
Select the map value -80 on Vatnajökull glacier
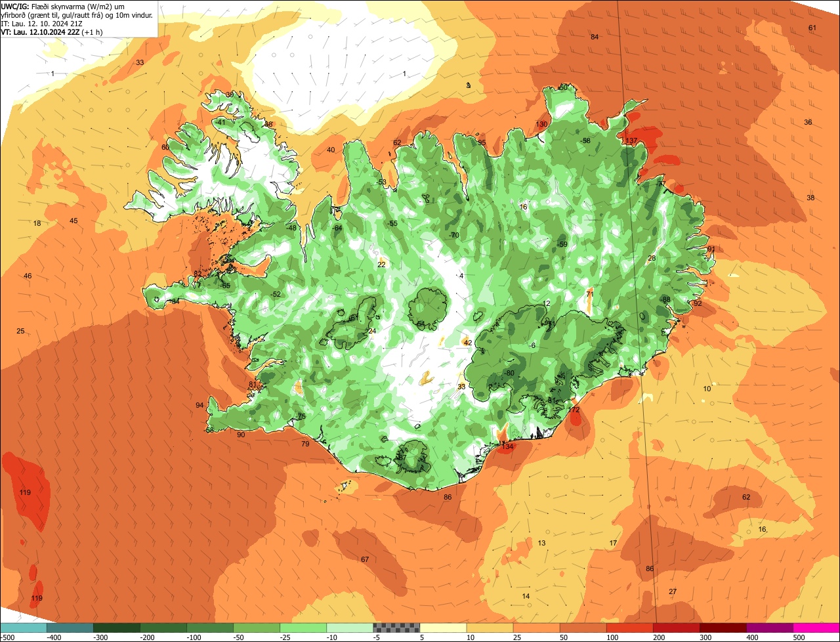(509, 373)
